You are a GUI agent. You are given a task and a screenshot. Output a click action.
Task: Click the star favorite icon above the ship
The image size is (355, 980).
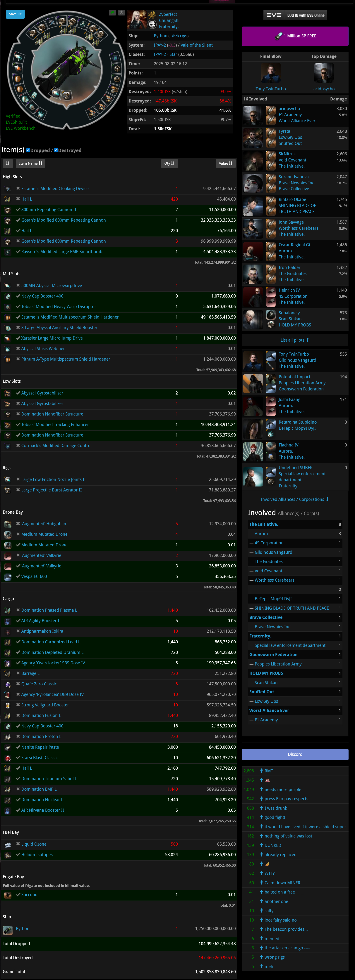121,13
